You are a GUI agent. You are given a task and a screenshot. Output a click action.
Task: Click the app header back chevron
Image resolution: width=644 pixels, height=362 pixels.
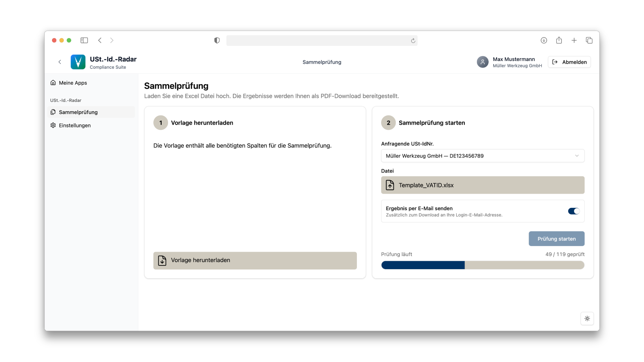click(x=60, y=62)
